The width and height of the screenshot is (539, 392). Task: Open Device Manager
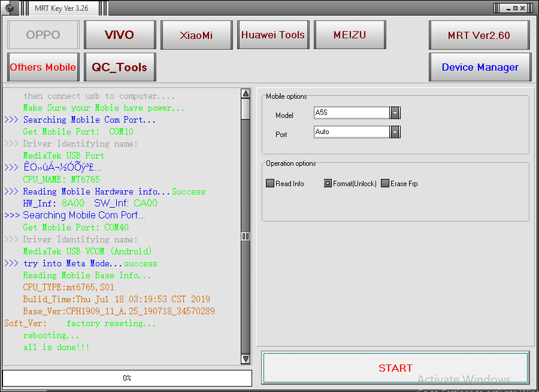click(x=480, y=67)
